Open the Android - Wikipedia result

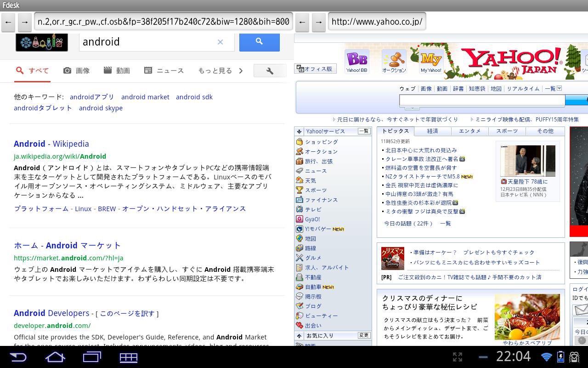coord(51,144)
